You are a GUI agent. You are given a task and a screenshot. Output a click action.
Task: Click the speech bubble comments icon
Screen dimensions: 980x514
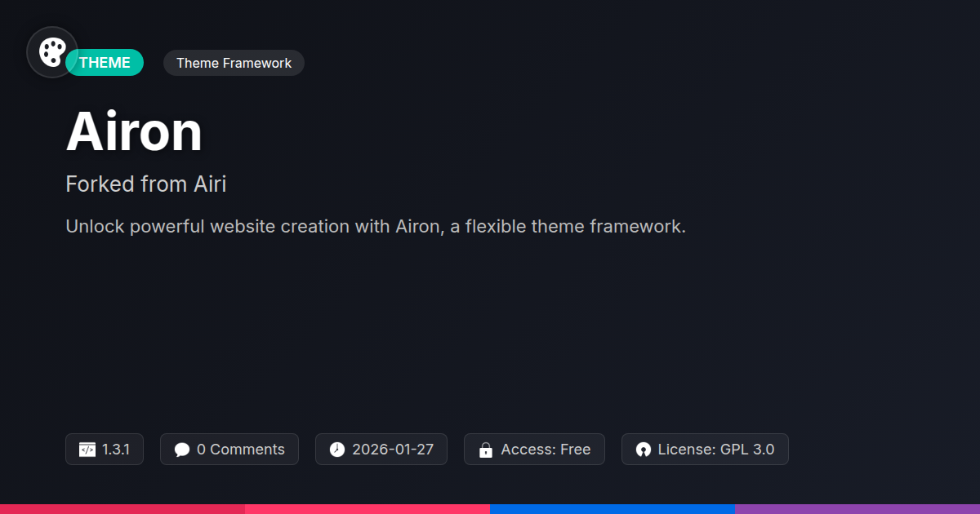click(x=182, y=450)
